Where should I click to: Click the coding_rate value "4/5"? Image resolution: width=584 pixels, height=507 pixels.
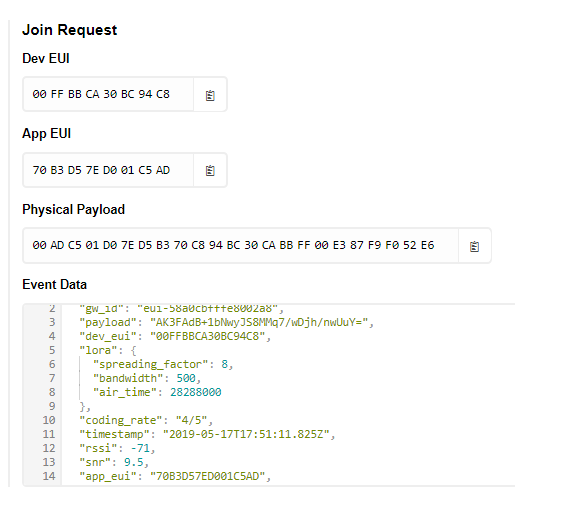(x=191, y=421)
